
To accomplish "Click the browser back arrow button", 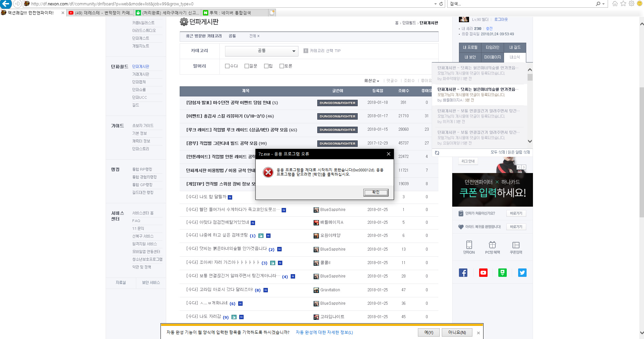I will click(6, 4).
